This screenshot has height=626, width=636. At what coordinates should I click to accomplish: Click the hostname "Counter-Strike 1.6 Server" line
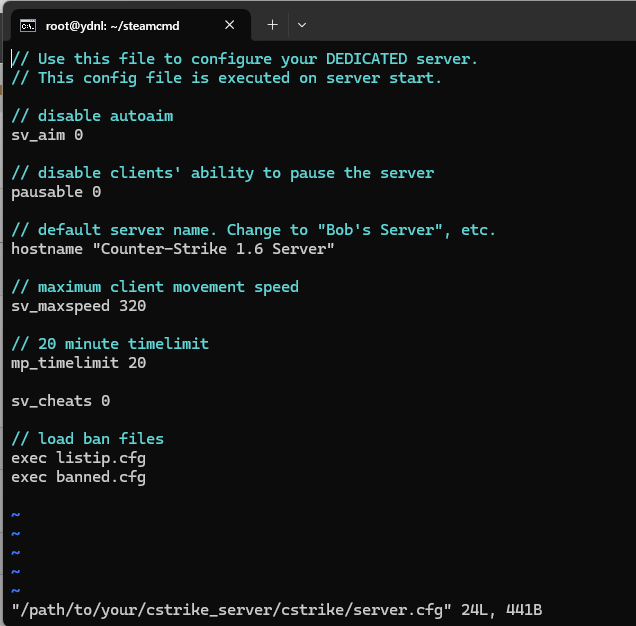[172, 249]
